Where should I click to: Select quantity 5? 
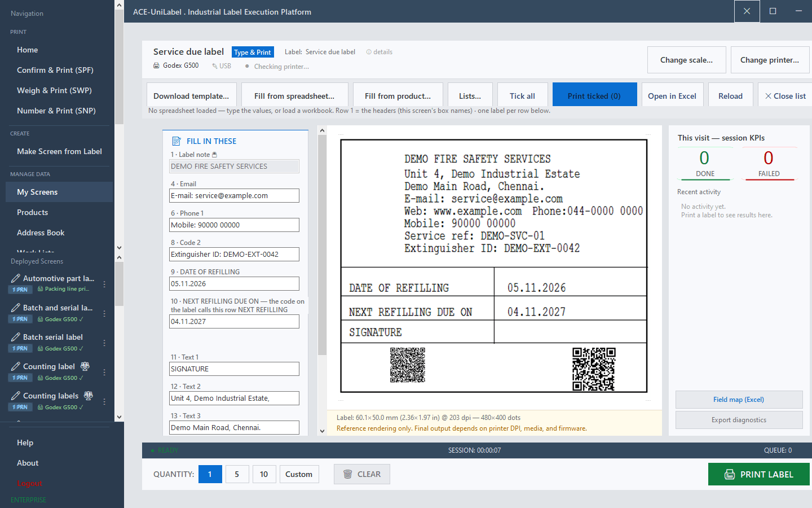[x=237, y=474]
